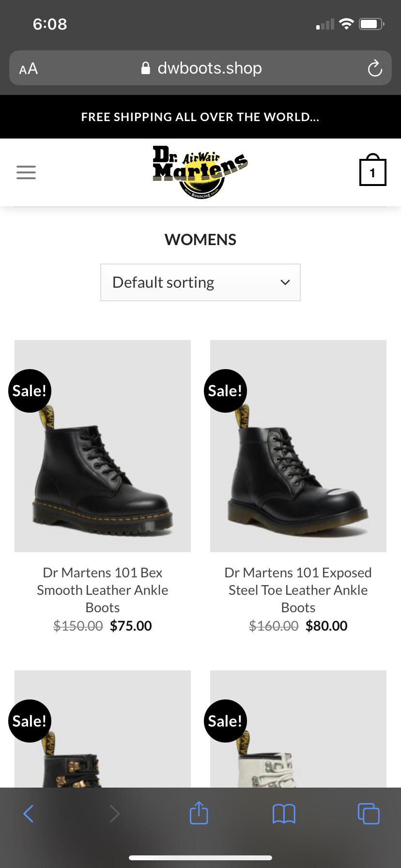The image size is (401, 868).
Task: Open Dr Martens 101 Bex Smooth Leather link
Action: [102, 590]
